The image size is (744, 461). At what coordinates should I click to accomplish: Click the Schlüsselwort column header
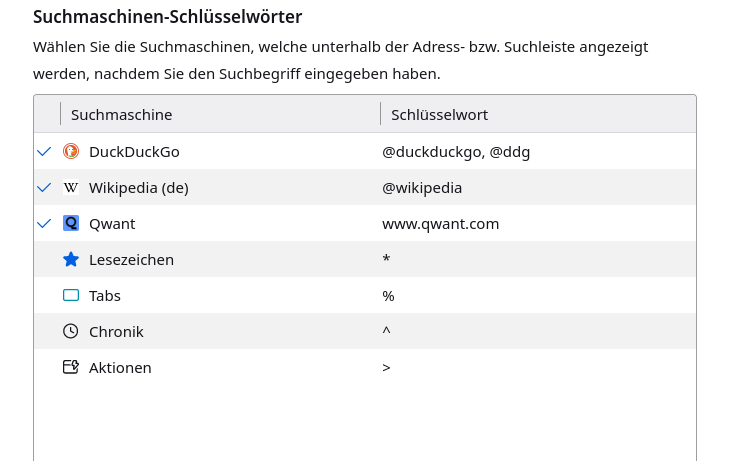point(439,115)
